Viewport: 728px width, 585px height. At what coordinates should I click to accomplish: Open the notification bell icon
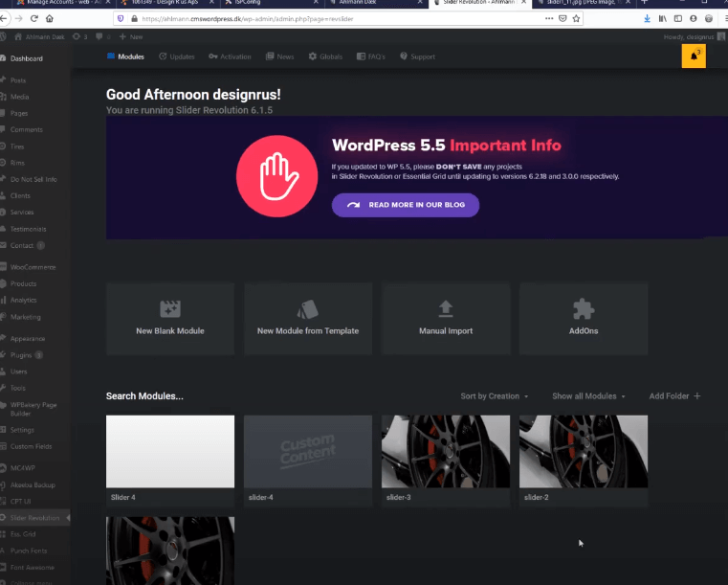[694, 56]
